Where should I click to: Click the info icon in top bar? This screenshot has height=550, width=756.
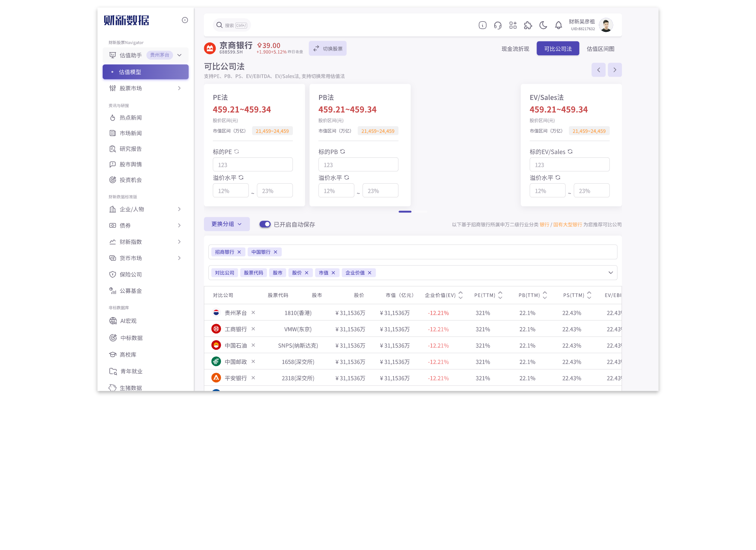[483, 25]
